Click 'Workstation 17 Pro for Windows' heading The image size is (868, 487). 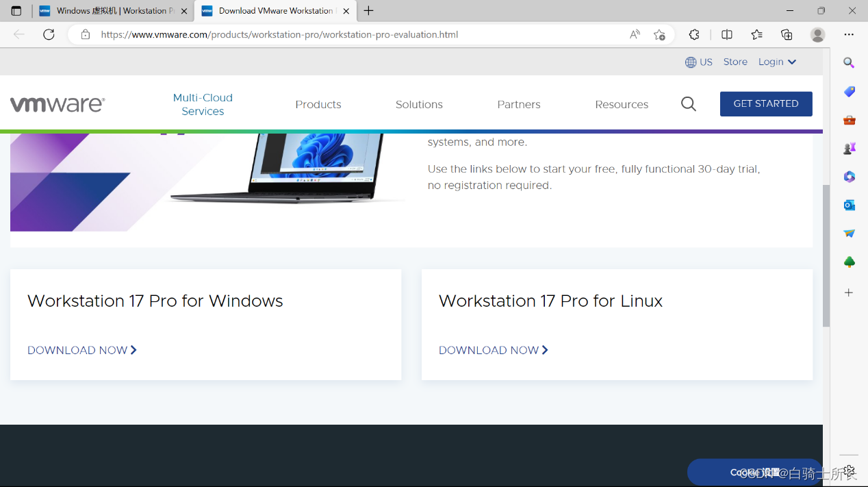(x=155, y=301)
